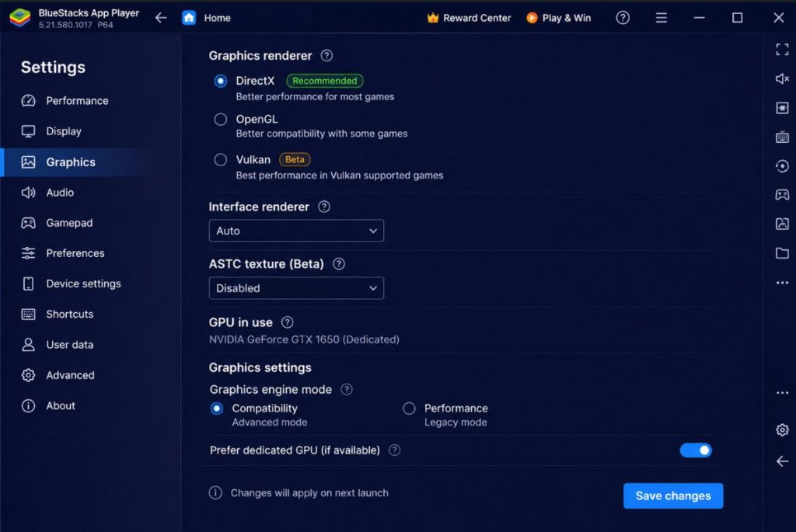Click the Vulkan Beta badge
The image size is (796, 532).
pyautogui.click(x=295, y=160)
